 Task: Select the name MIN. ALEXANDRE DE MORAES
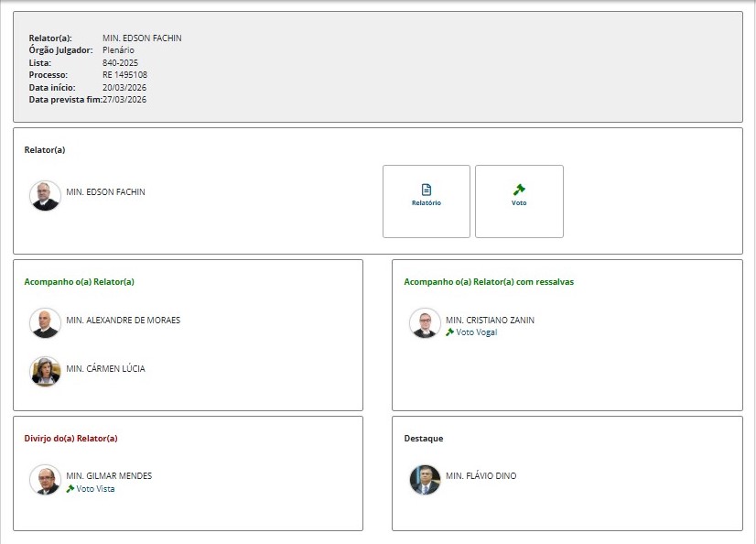123,321
